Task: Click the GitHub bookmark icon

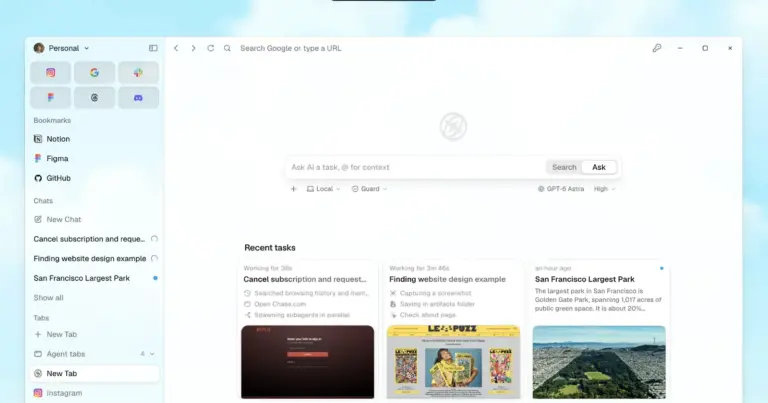Action: (x=38, y=178)
